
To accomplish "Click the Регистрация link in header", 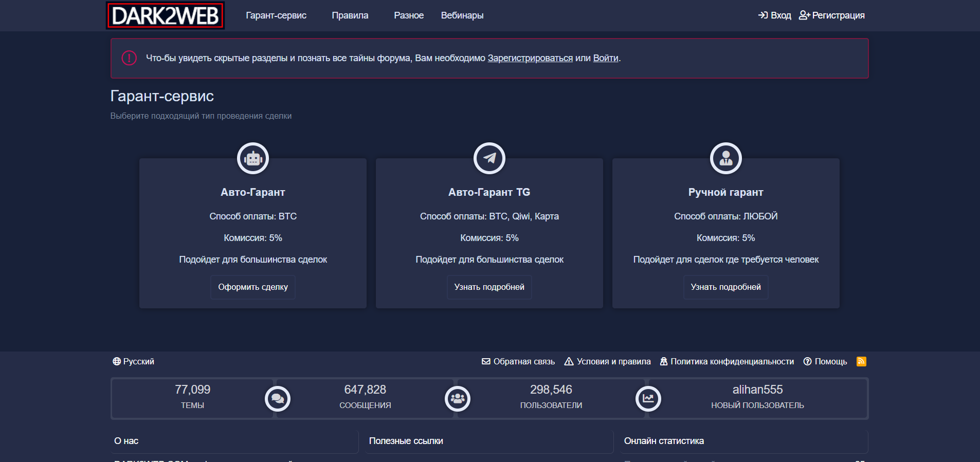I will (x=832, y=15).
